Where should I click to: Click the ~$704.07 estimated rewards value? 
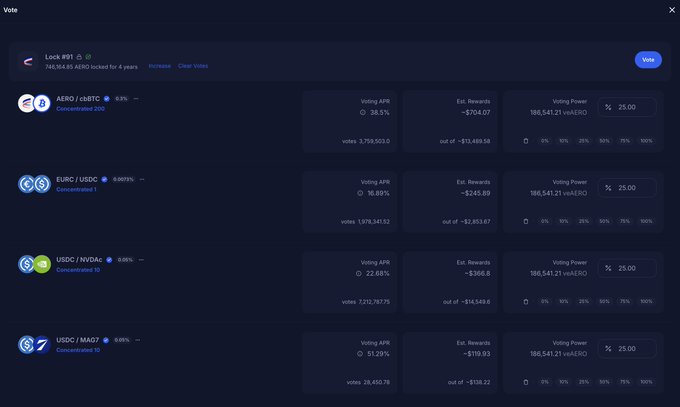(476, 112)
